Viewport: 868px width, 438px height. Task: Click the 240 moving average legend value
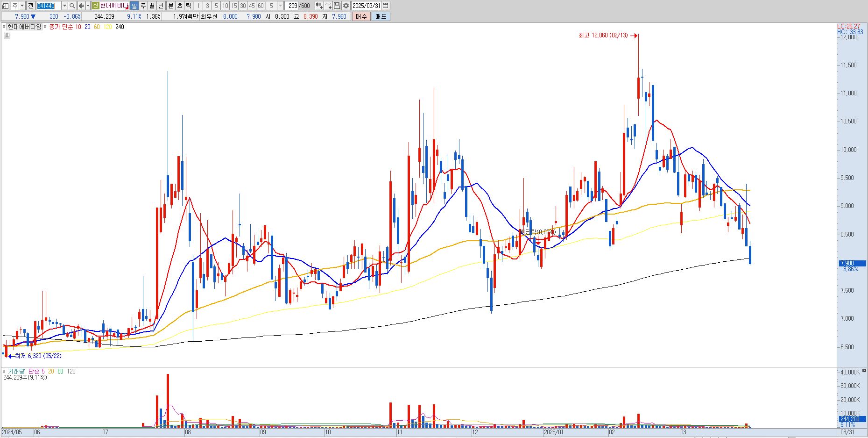pyautogui.click(x=120, y=27)
